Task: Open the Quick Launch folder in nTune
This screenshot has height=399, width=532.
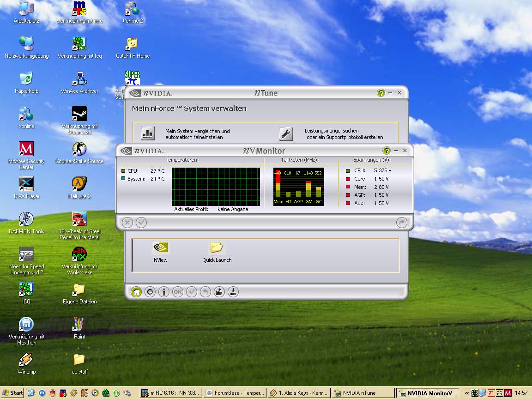Action: click(x=217, y=252)
